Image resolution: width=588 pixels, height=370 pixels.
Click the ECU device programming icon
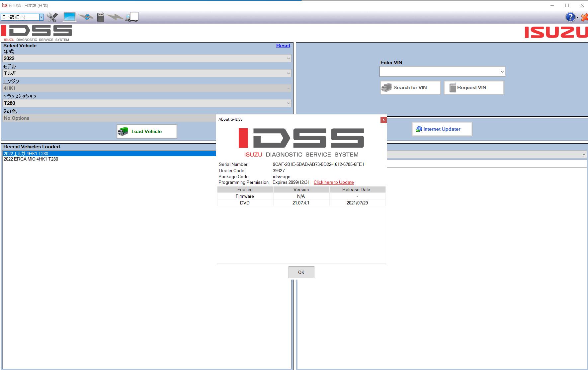coord(100,17)
